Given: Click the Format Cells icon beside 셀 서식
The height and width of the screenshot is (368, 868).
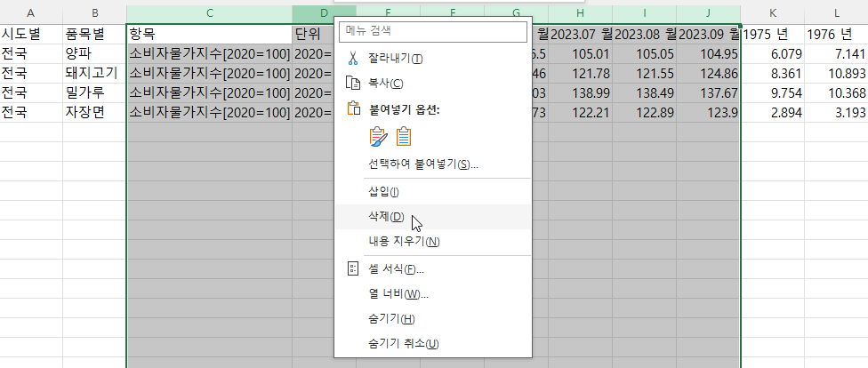Looking at the screenshot, I should (x=352, y=269).
